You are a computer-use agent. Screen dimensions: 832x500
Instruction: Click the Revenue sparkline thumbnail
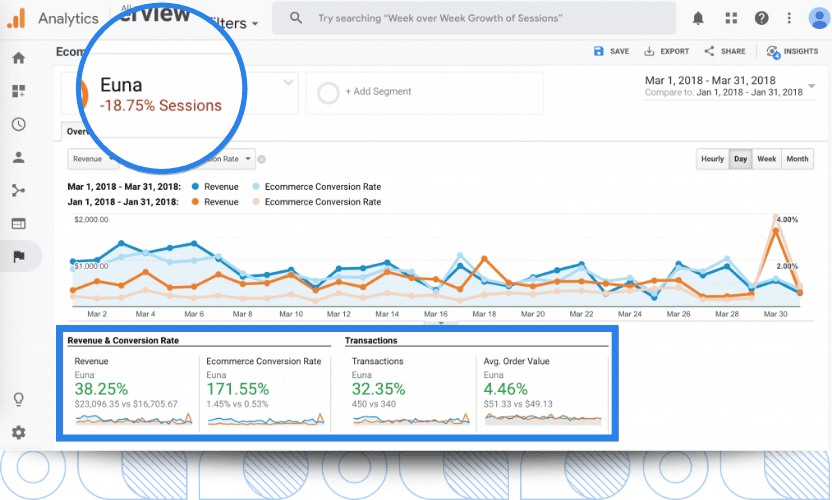(134, 419)
